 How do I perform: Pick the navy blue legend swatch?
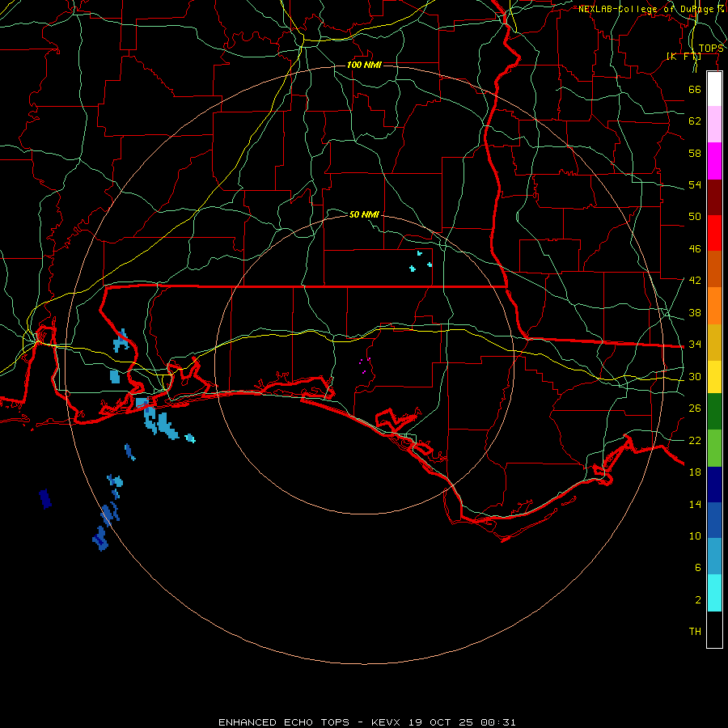[714, 485]
